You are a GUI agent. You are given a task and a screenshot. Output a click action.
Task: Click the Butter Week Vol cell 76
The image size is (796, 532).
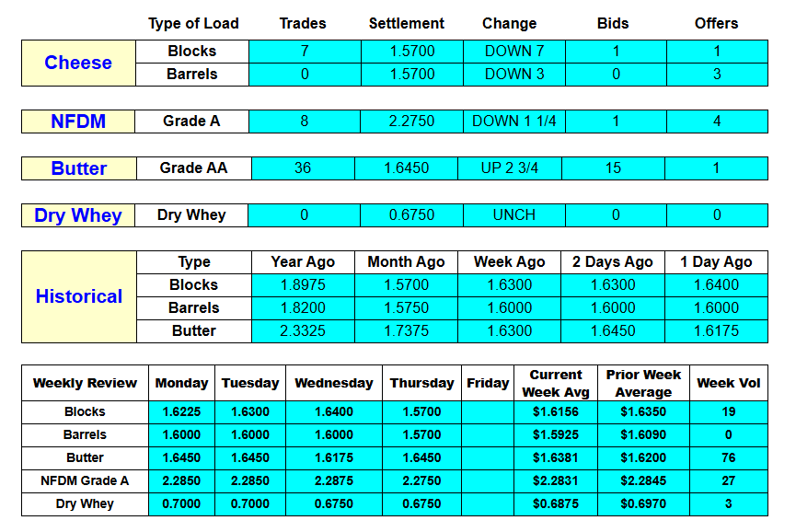[x=728, y=457]
